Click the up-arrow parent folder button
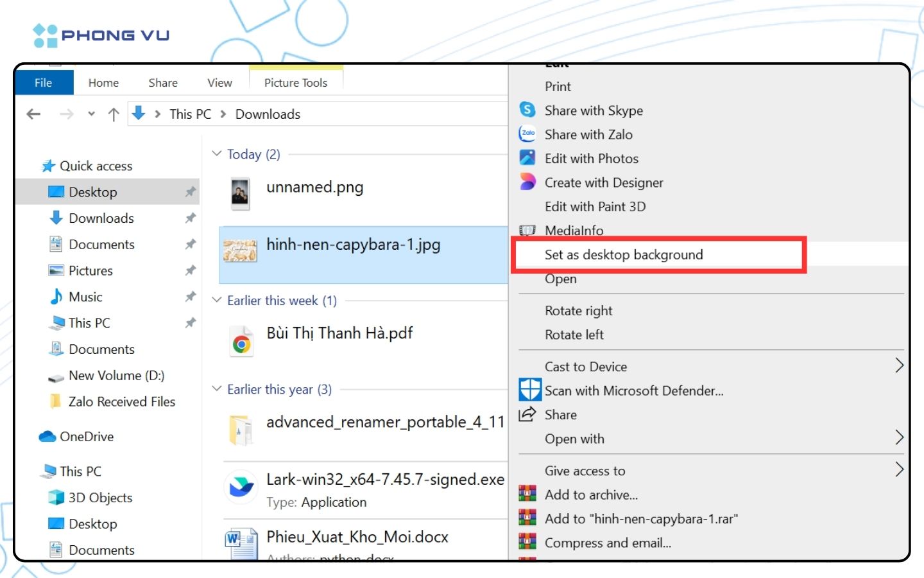The image size is (924, 578). 114,114
